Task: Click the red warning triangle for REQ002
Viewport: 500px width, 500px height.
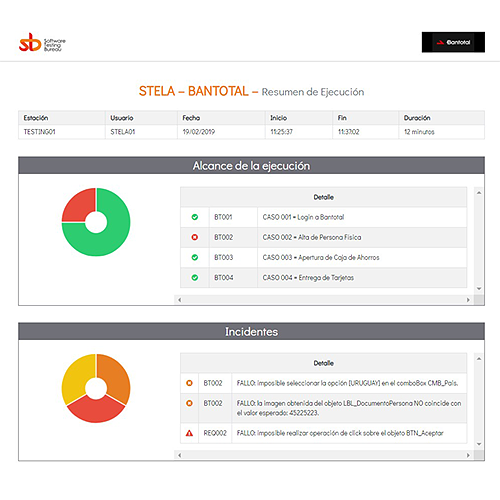Action: 189,433
